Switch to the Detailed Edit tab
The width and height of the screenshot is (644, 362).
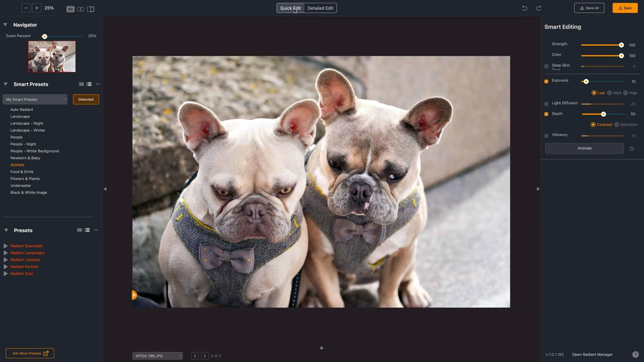tap(320, 8)
